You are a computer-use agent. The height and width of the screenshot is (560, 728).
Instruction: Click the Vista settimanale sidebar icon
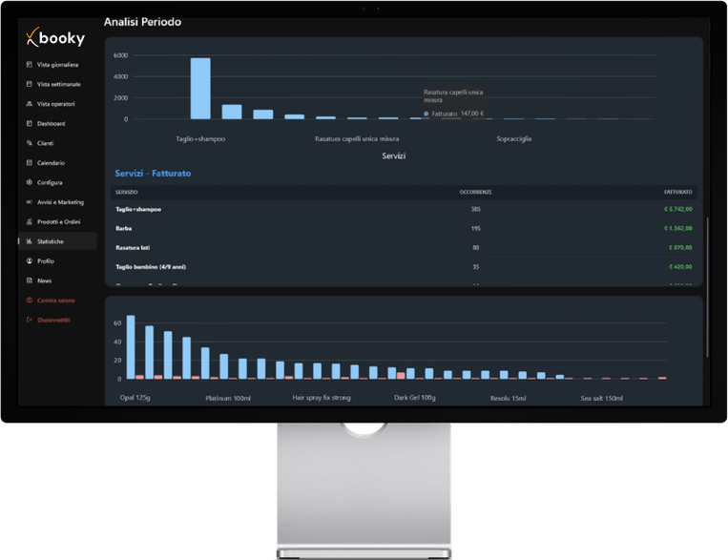[30, 84]
